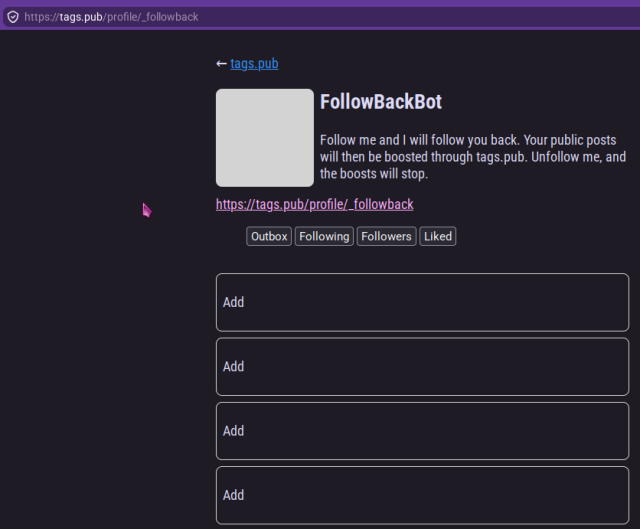This screenshot has height=529, width=640.
Task: Click the back arrow before tags.pub
Action: (x=221, y=64)
